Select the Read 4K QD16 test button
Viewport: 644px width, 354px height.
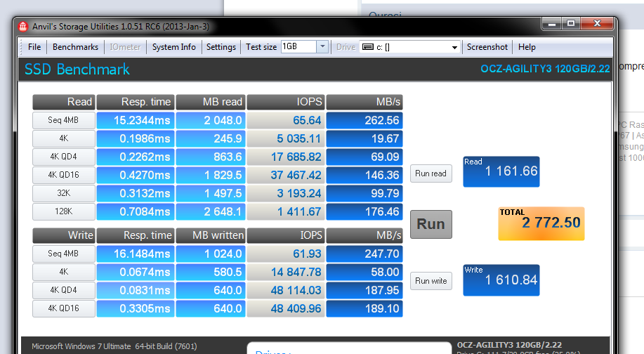tap(64, 175)
